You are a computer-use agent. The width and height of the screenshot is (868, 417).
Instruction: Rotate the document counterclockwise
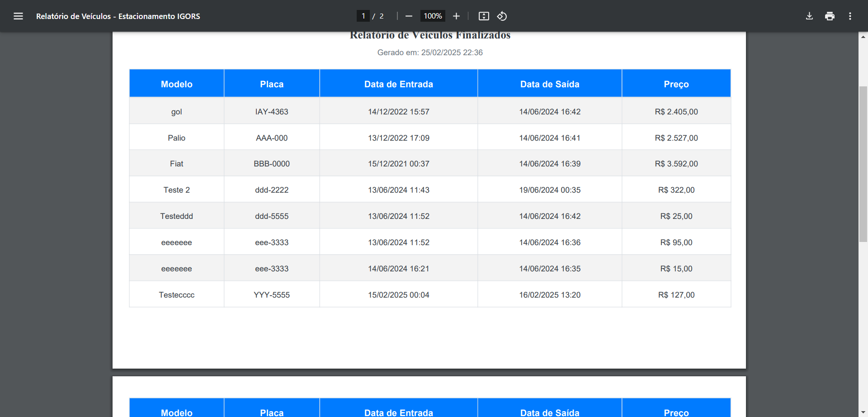[502, 16]
